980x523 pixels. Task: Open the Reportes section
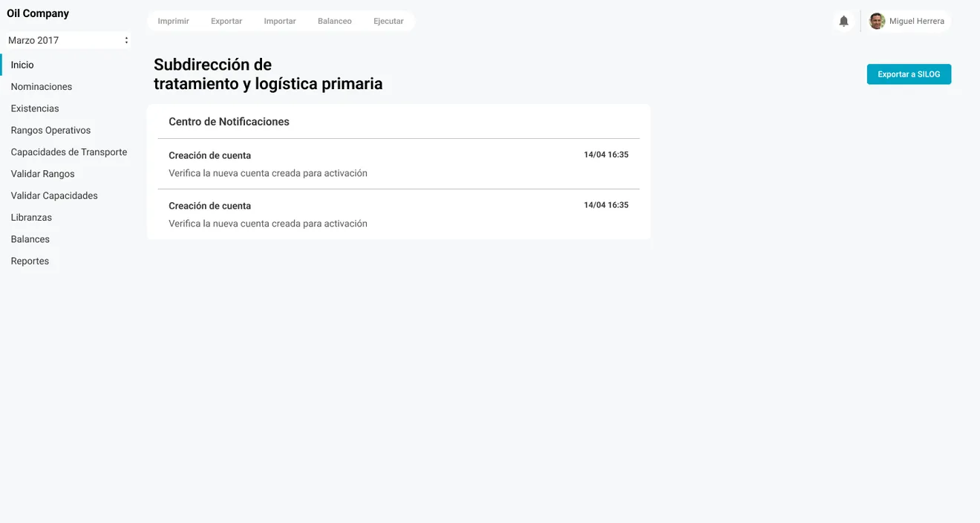coord(30,261)
